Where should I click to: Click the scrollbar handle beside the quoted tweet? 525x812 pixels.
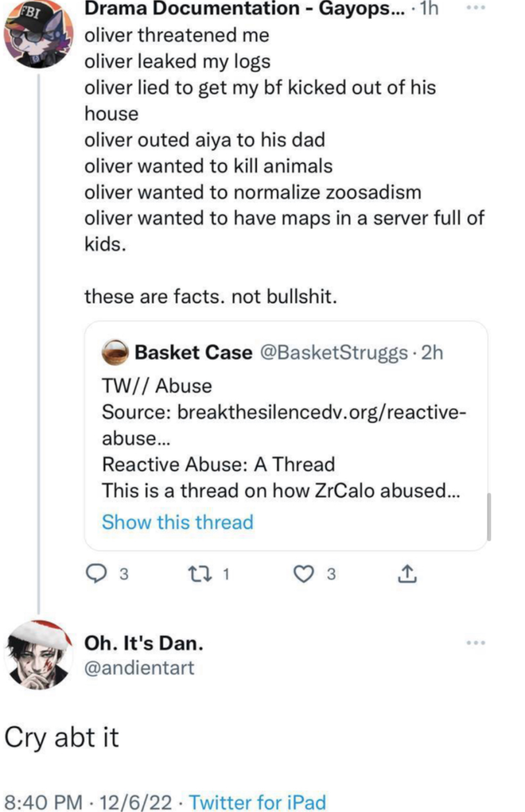(489, 517)
